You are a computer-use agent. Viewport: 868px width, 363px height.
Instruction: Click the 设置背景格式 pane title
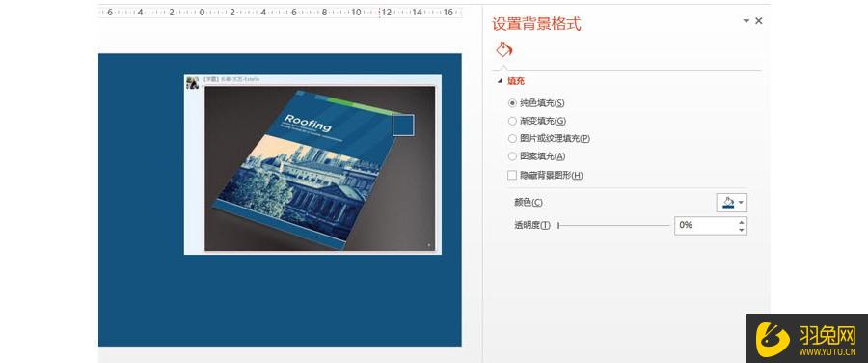(x=536, y=24)
